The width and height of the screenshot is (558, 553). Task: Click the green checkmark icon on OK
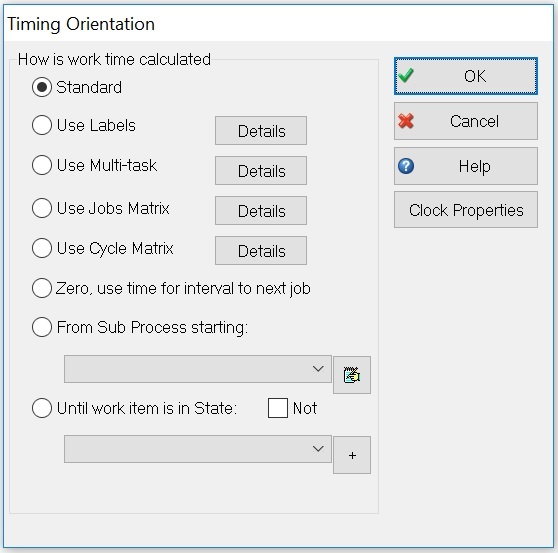click(405, 75)
